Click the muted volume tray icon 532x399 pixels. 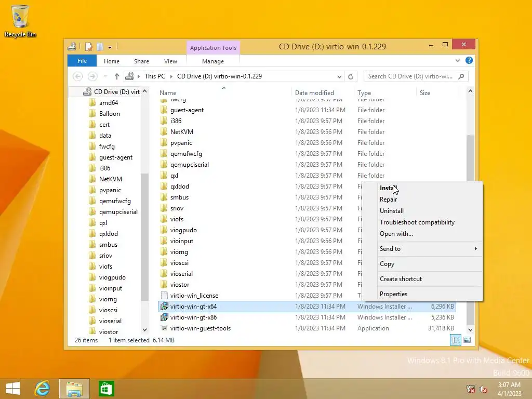[483, 389]
